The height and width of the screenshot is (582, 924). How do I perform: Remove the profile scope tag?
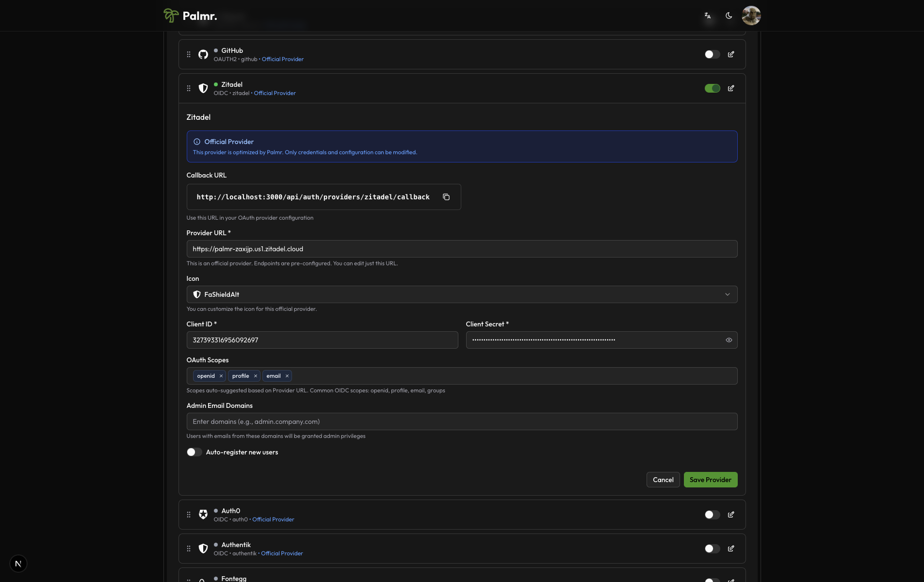coord(256,376)
